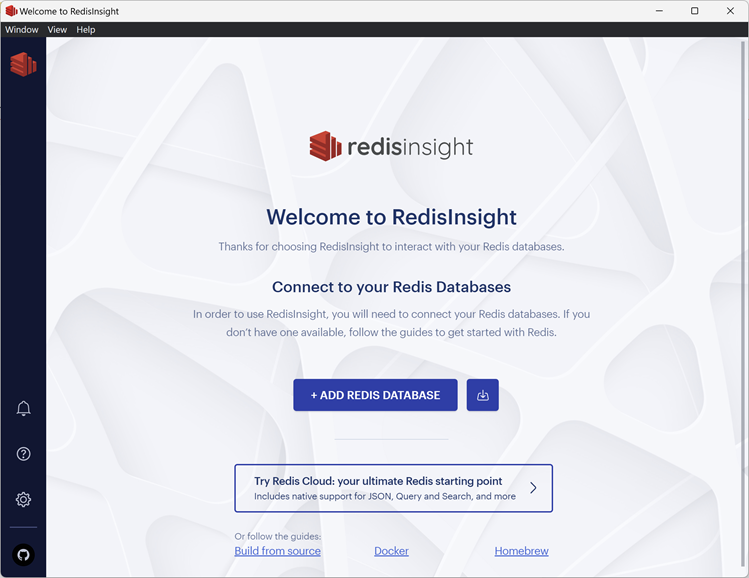Open the Window menu

point(21,30)
